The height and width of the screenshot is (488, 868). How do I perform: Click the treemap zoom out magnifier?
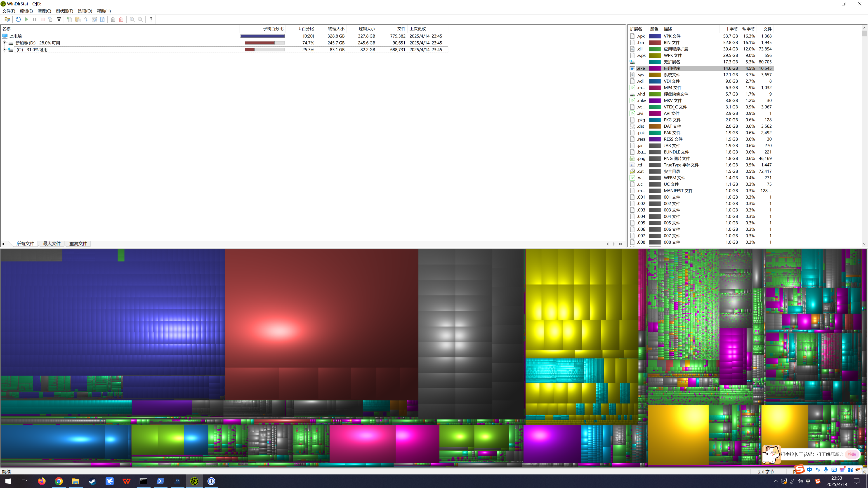(141, 19)
